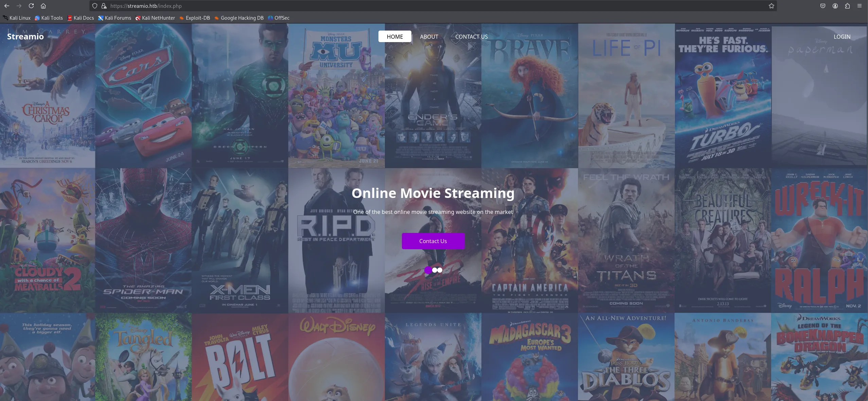Screen dimensions: 868x401
Task: Click the padlock site security icon
Action: [104, 6]
